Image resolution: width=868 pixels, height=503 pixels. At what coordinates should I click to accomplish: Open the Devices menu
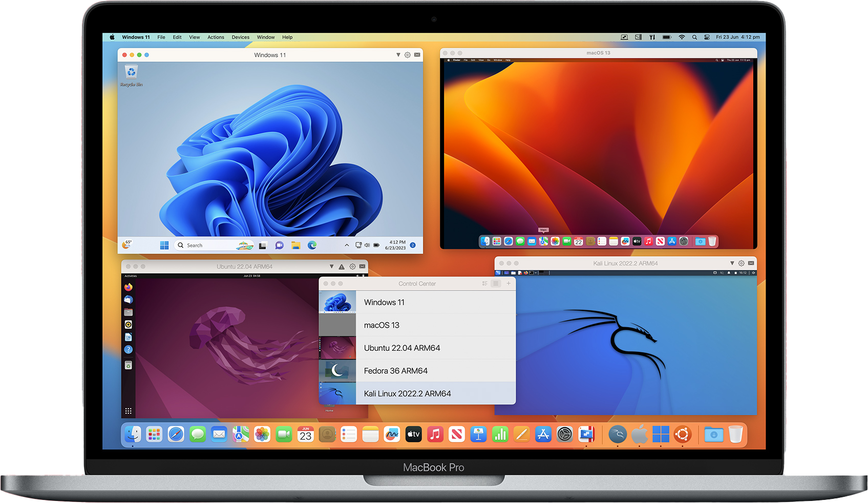[240, 37]
